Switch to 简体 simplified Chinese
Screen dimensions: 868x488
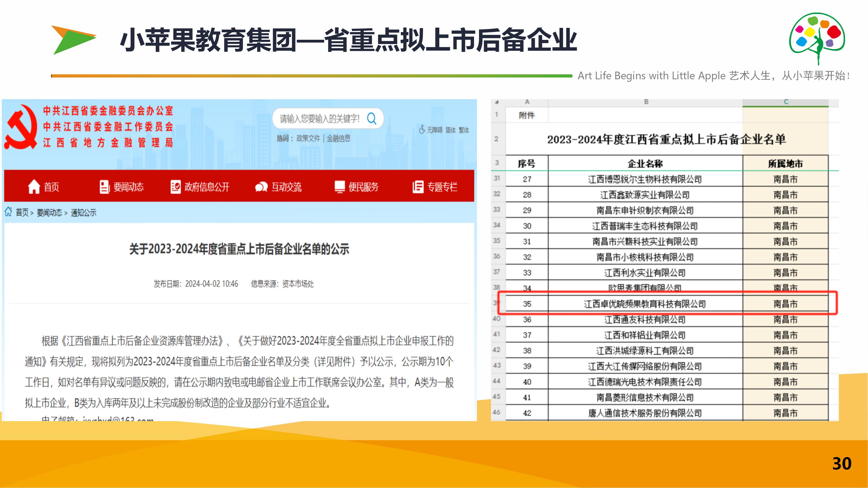[x=451, y=130]
